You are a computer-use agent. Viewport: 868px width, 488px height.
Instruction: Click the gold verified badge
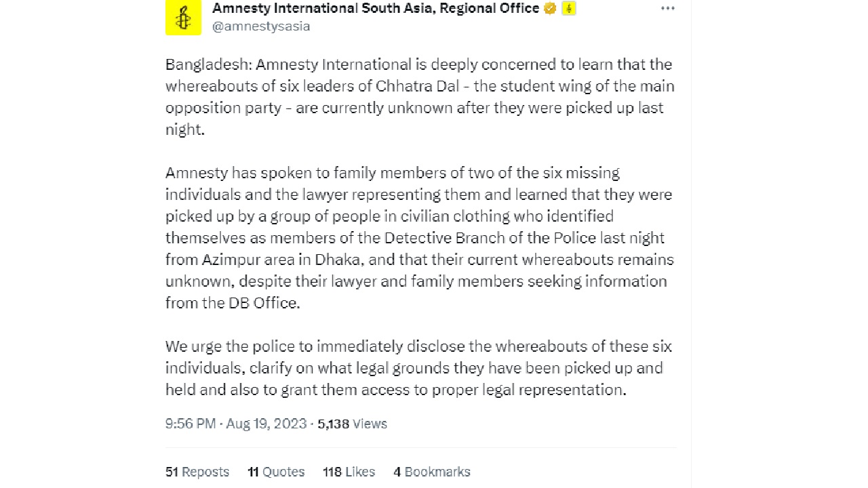tap(550, 9)
